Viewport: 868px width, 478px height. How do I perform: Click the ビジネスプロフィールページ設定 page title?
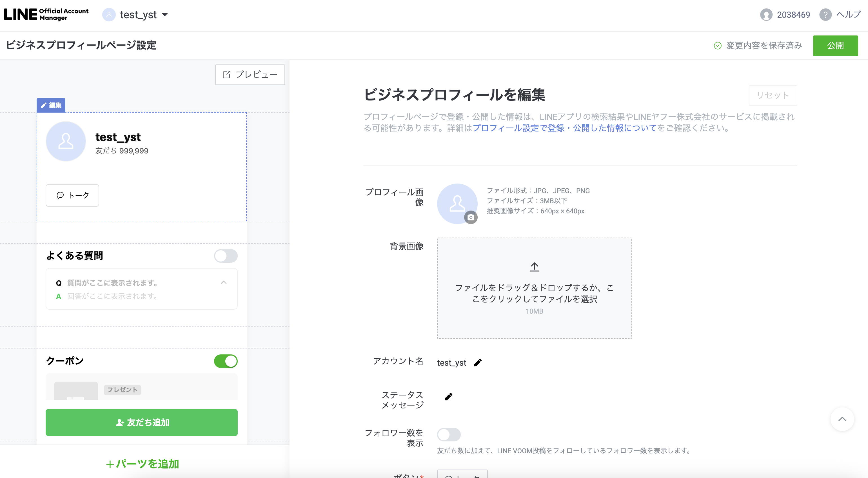(81, 46)
